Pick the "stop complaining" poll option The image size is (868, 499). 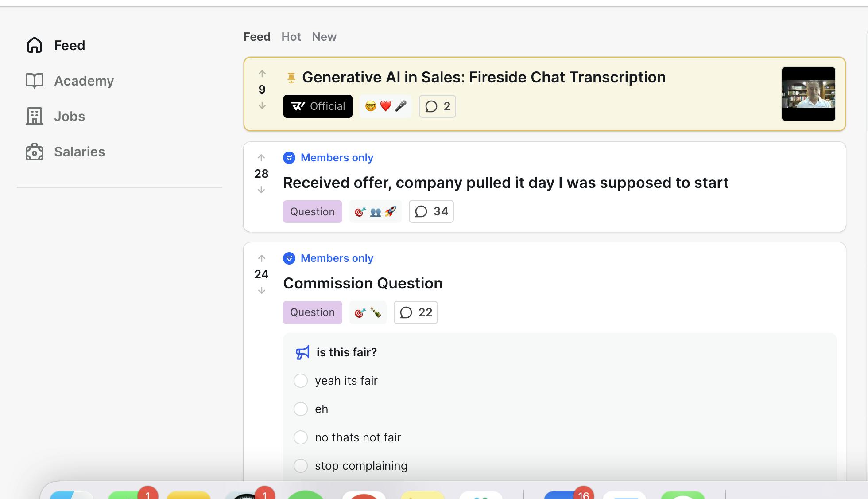301,466
